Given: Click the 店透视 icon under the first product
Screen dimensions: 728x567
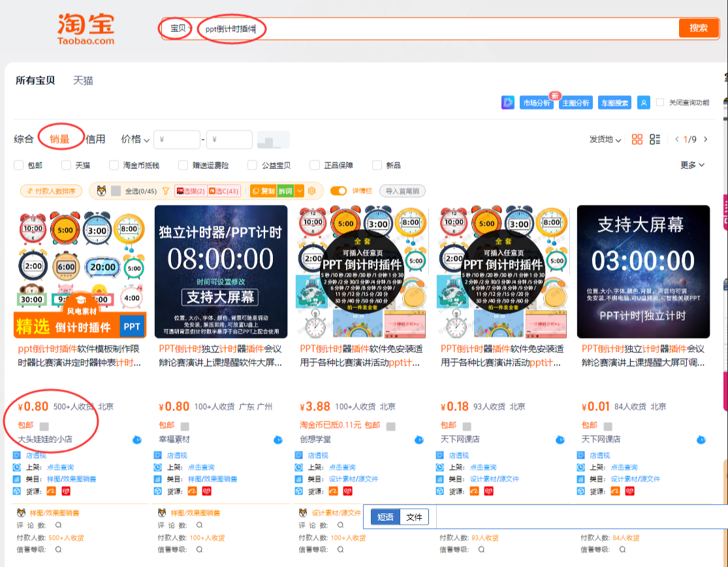Looking at the screenshot, I should (16, 455).
